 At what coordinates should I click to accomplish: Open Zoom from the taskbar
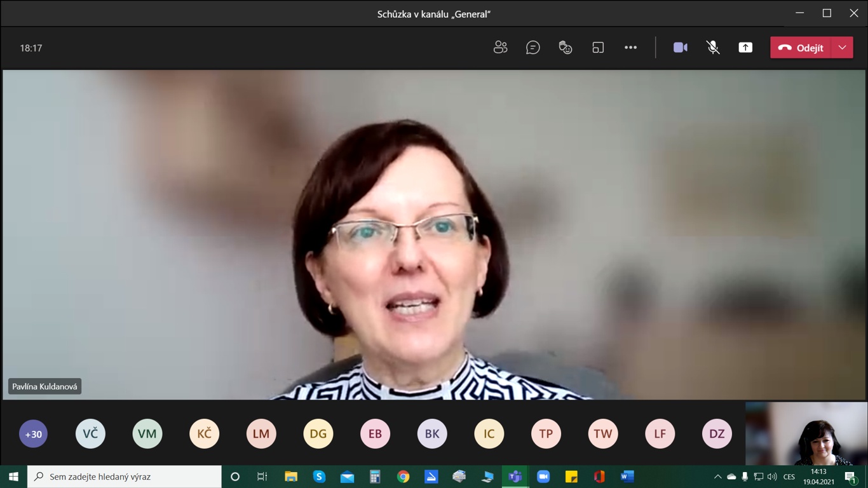[543, 477]
